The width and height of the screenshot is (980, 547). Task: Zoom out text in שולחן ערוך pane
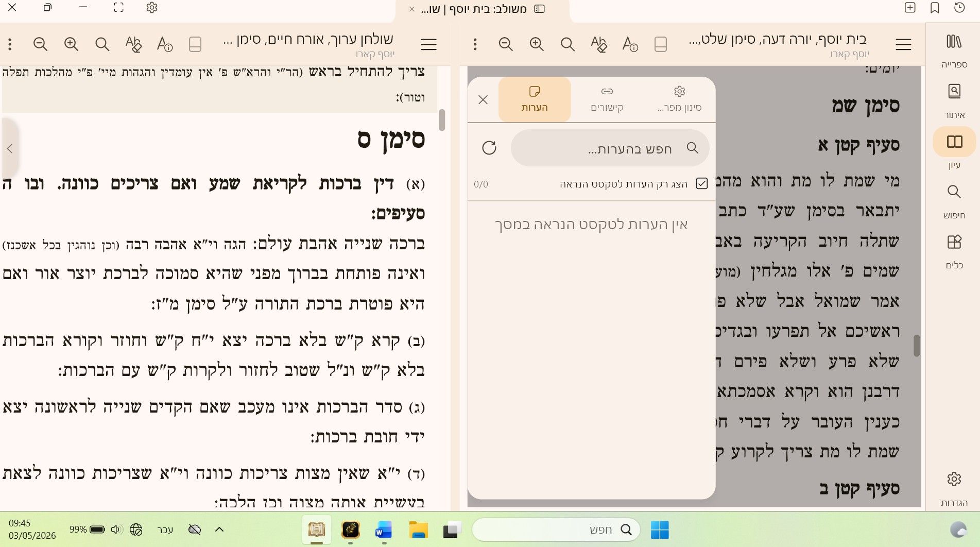(x=40, y=44)
